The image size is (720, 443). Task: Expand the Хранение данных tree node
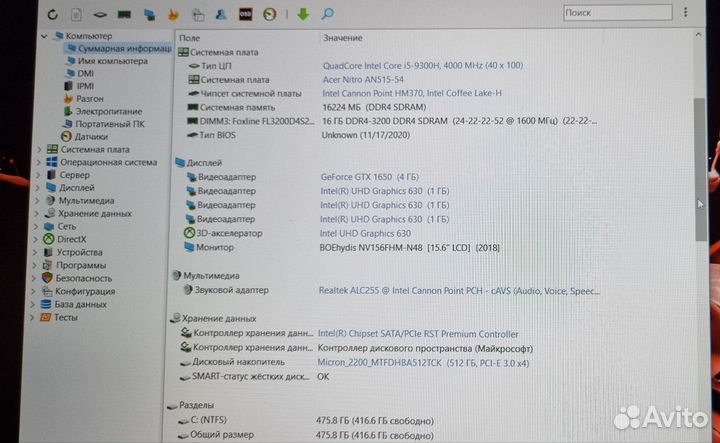click(37, 213)
